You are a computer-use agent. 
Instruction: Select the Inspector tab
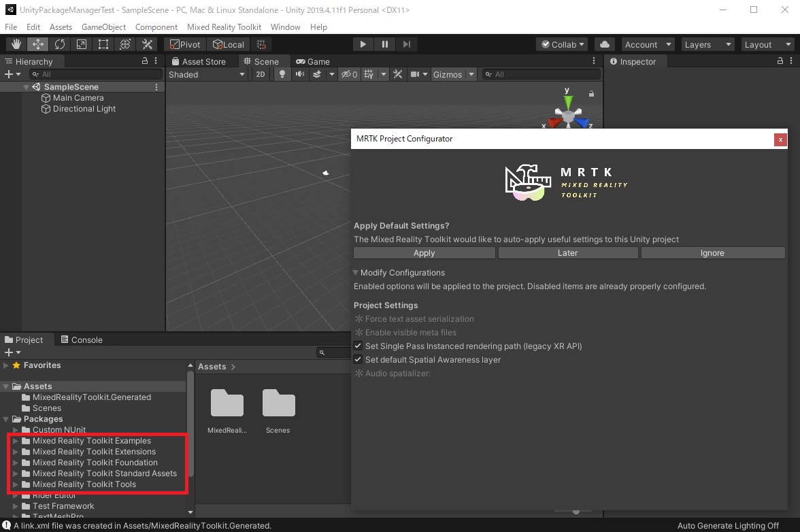(x=633, y=62)
